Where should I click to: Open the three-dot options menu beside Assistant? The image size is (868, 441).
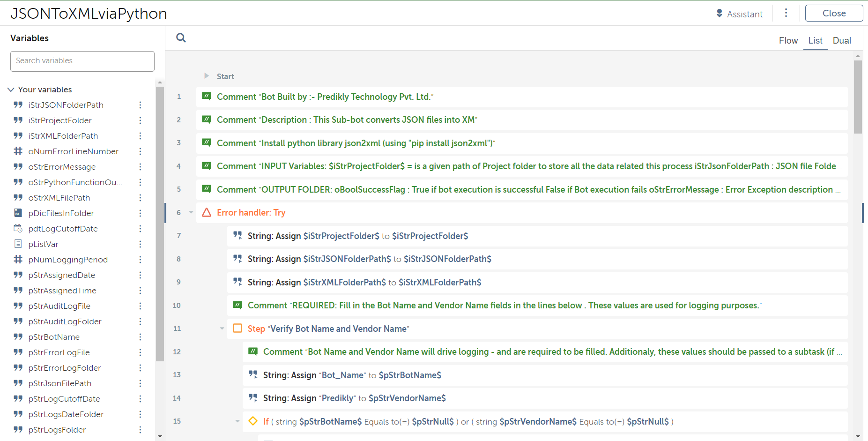coord(786,13)
